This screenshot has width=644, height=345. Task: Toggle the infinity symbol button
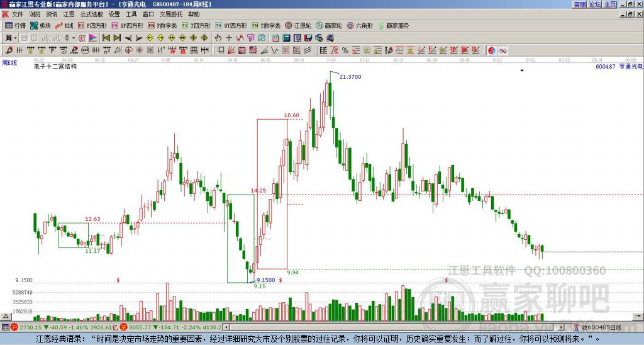pyautogui.click(x=502, y=50)
